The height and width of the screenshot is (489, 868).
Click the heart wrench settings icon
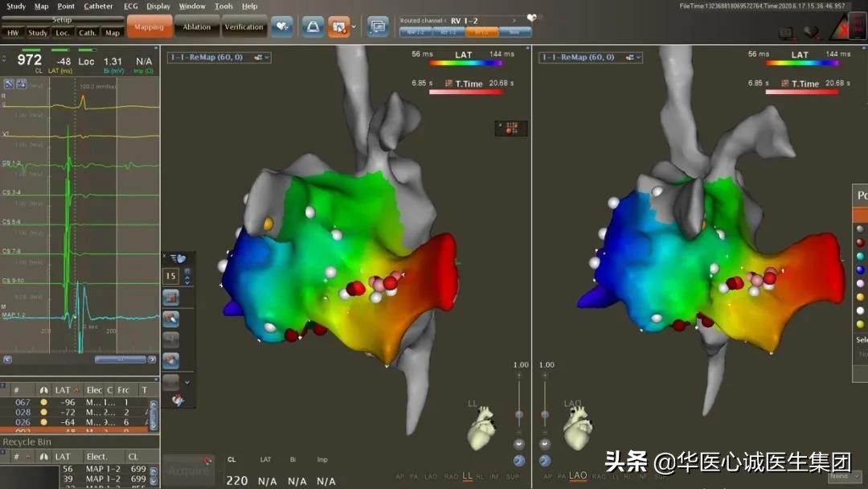pyautogui.click(x=178, y=400)
